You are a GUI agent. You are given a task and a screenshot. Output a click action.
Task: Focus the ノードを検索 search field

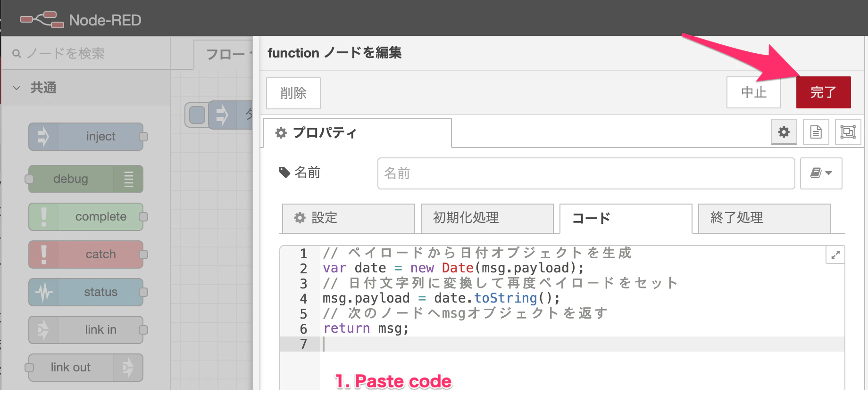(86, 54)
